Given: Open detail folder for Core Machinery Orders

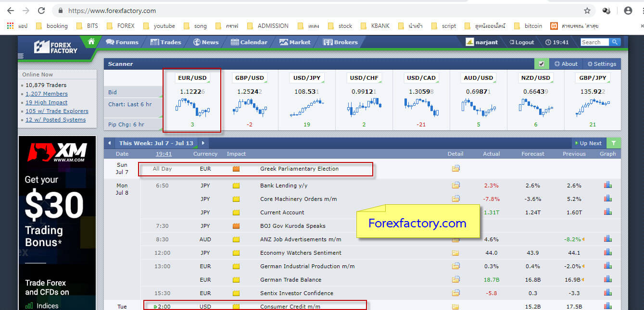Looking at the screenshot, I should [455, 198].
